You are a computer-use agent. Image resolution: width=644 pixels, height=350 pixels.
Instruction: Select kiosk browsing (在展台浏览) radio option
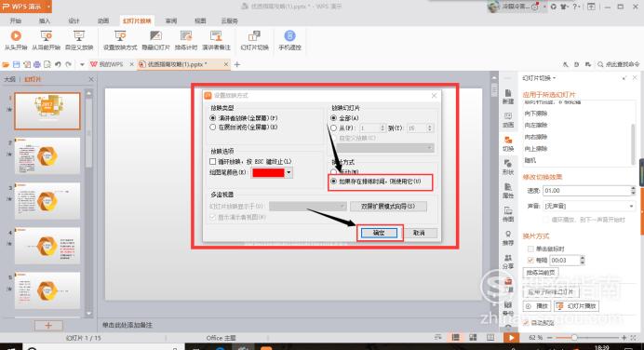tap(213, 128)
